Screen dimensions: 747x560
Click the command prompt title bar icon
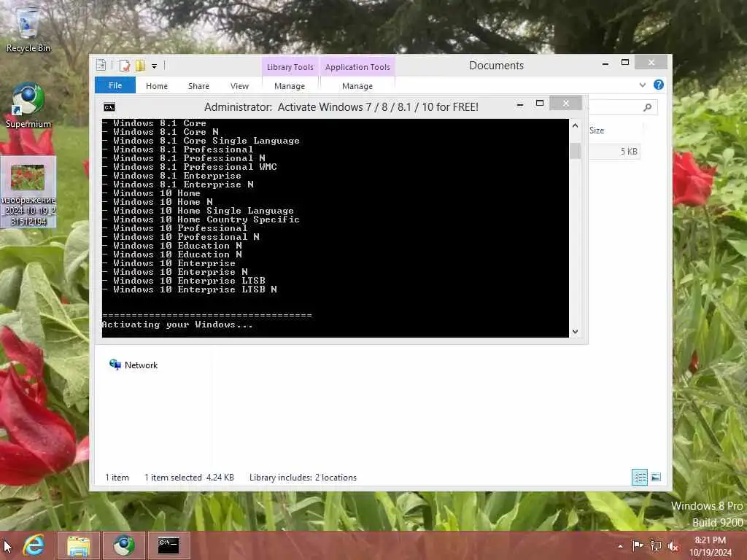pos(109,107)
